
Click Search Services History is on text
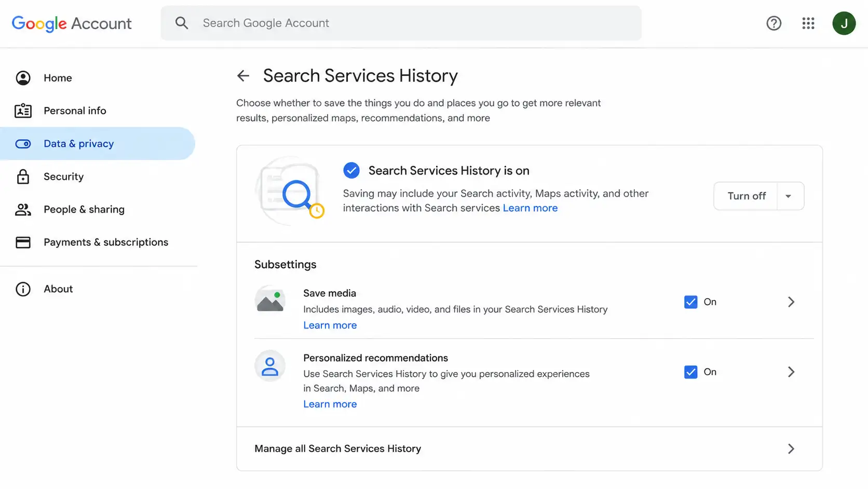click(449, 170)
